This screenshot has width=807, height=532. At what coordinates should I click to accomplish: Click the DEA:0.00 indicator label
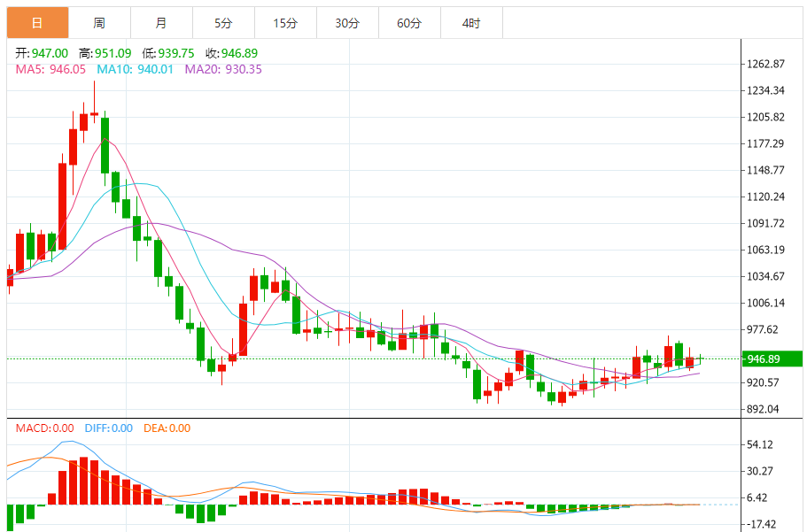click(x=167, y=428)
